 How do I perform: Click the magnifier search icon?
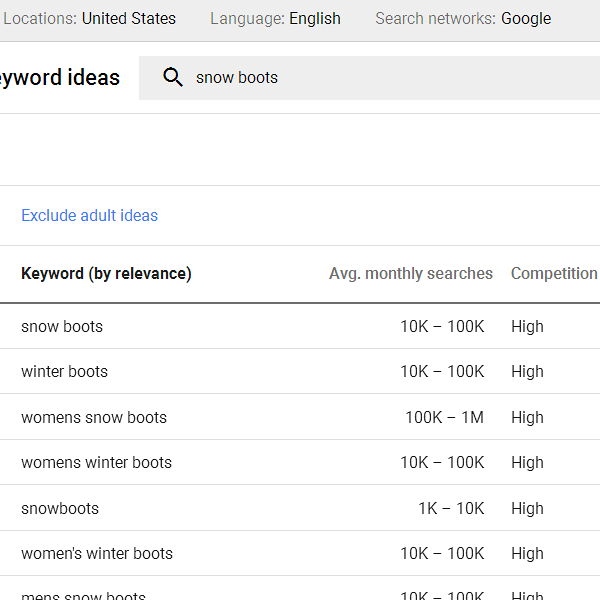coord(173,78)
